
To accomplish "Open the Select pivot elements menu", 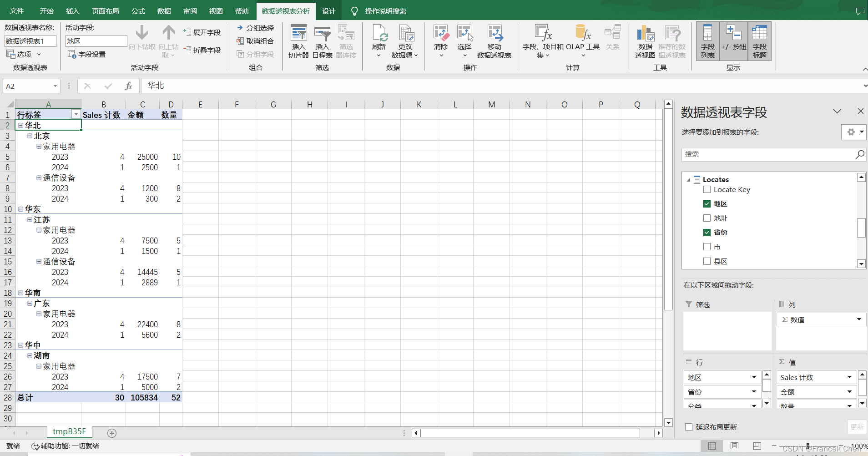I will point(464,41).
